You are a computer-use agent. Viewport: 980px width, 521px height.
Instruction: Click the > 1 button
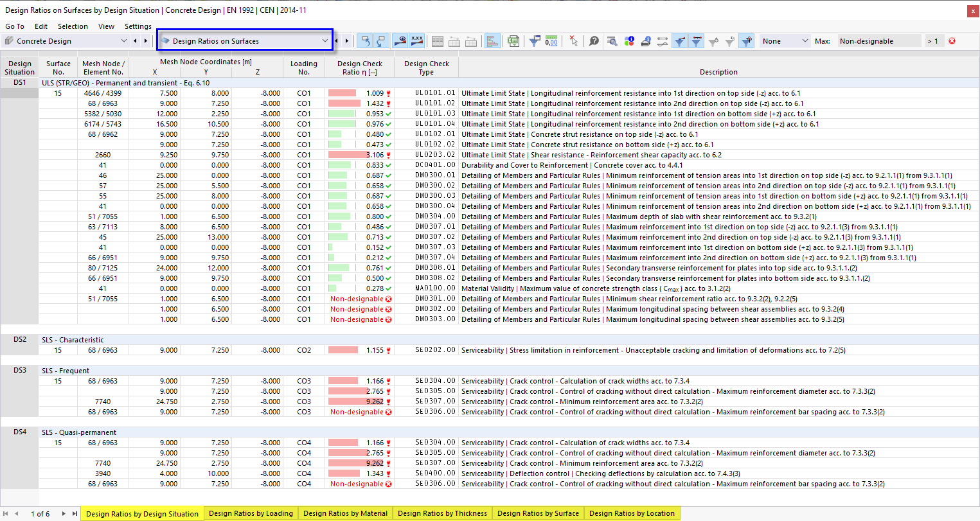tap(934, 41)
